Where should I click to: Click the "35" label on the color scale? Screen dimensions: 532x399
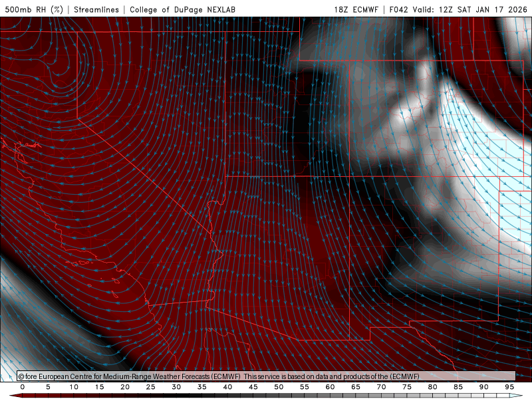[202, 387]
